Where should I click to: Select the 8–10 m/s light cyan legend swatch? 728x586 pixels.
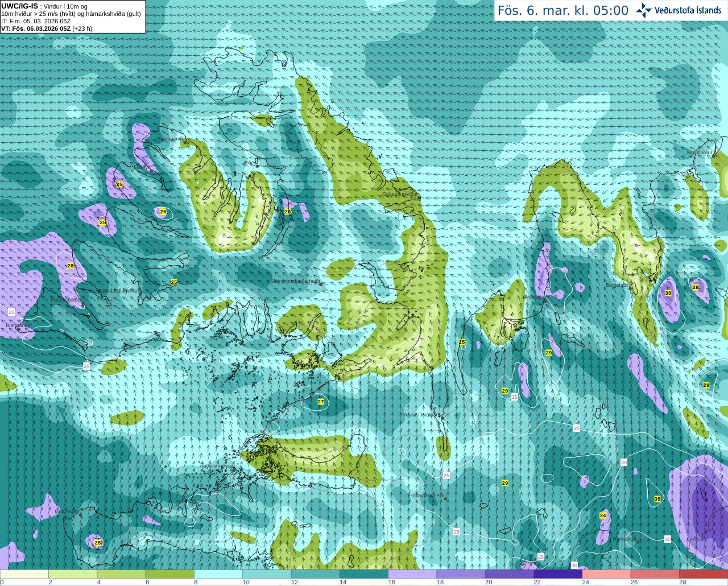pyautogui.click(x=218, y=574)
